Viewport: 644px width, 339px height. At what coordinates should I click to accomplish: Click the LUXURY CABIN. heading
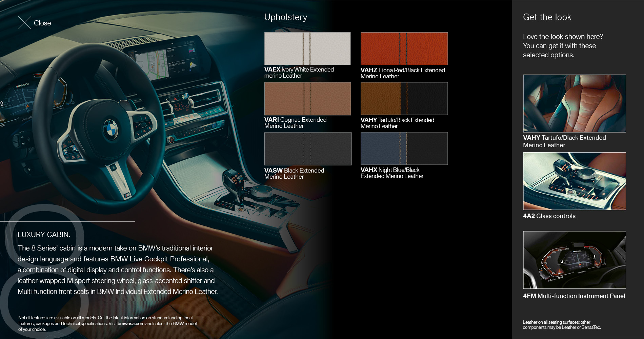pos(44,235)
